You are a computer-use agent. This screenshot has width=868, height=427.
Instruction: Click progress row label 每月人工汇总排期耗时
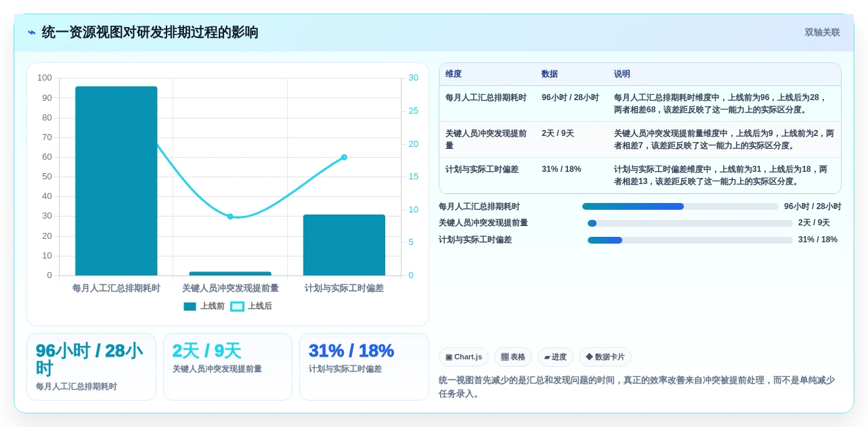[479, 206]
